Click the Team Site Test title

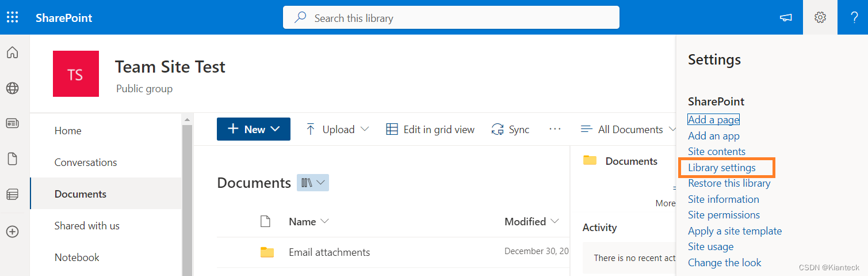[x=170, y=67]
